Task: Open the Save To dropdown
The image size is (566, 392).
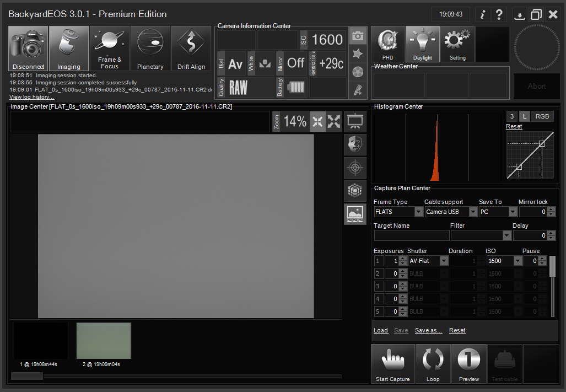Action: 513,212
